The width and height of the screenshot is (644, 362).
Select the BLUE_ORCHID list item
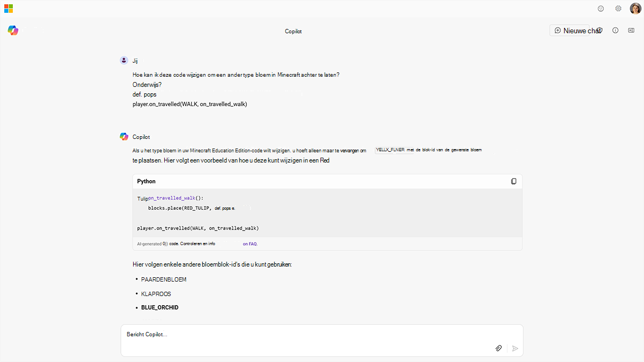click(x=159, y=307)
